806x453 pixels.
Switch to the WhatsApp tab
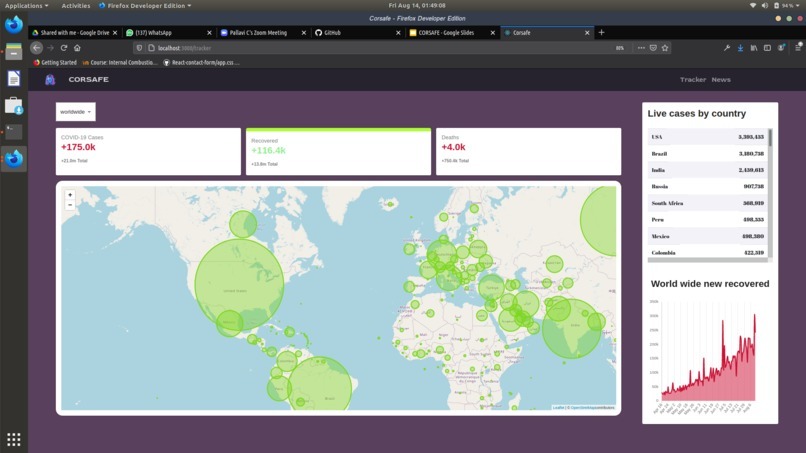(x=168, y=32)
